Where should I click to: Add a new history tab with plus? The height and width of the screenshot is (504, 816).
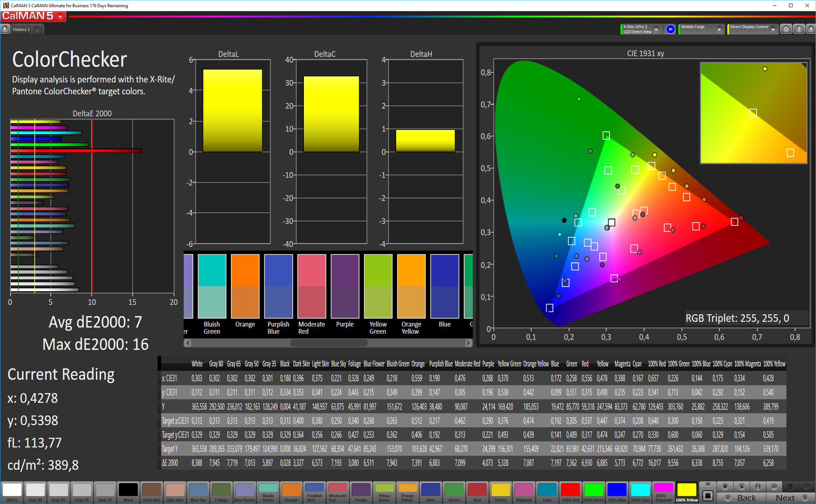click(37, 30)
